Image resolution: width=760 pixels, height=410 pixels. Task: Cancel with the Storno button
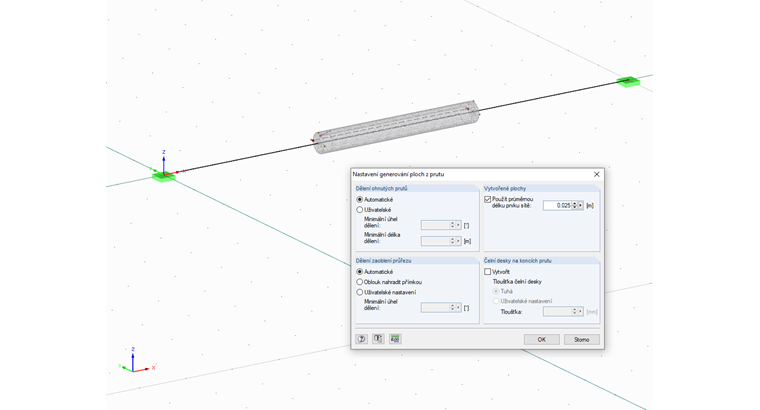(x=582, y=340)
